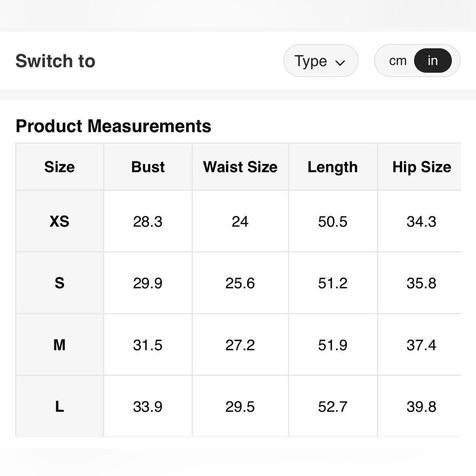Select the in unit option

432,61
